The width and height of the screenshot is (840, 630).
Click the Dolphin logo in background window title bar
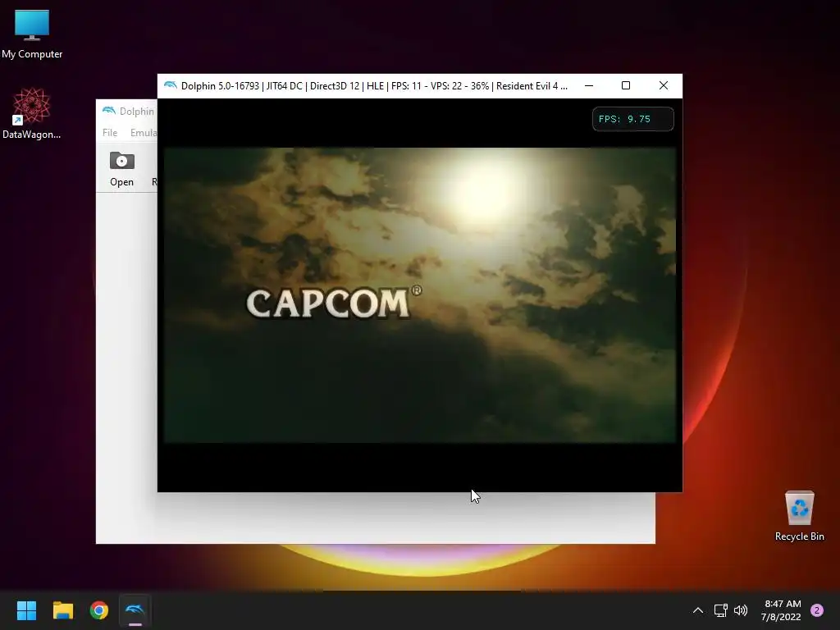109,111
